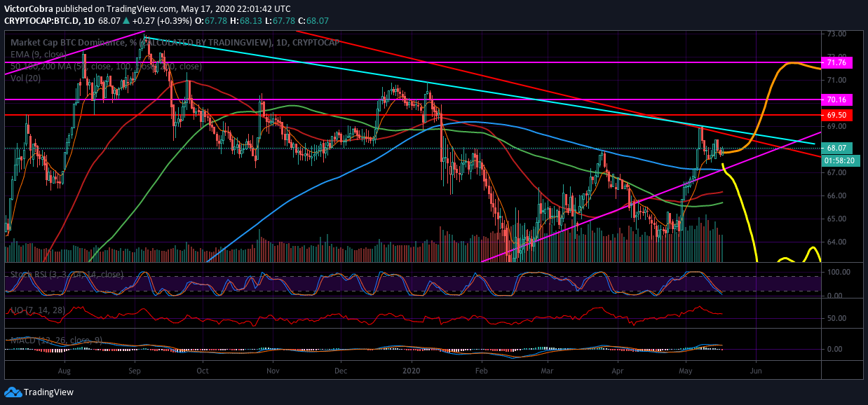Screen dimensions: 868x405
Task: Click the 50.00 level on UO scale
Action: (837, 318)
